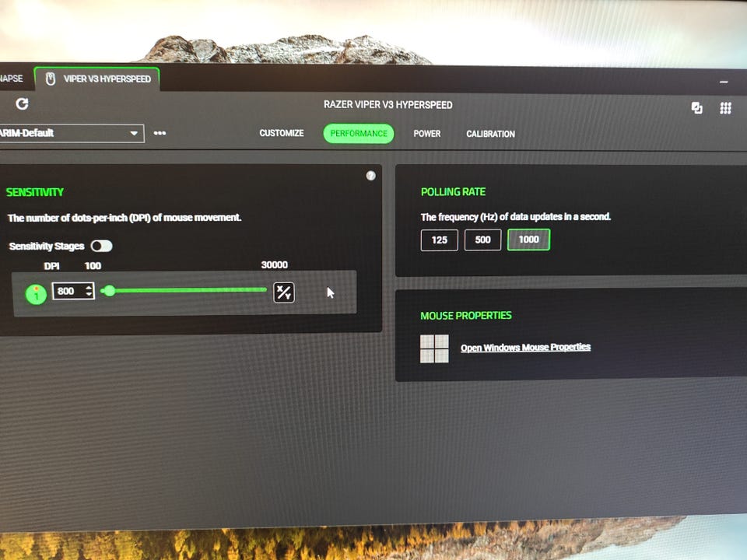Increase DPI with the up stepper arrow
747x560 pixels.
click(89, 287)
